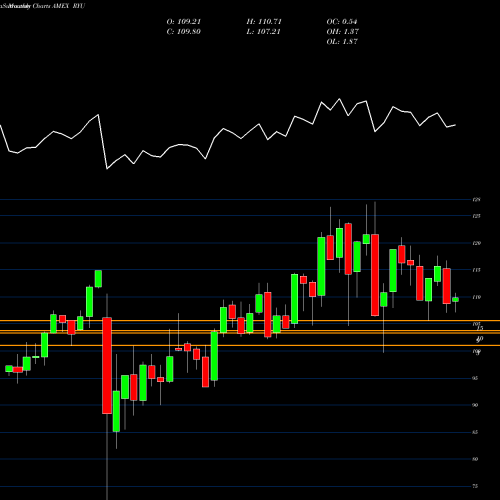Click the last small green candlestick on the right

[455, 300]
